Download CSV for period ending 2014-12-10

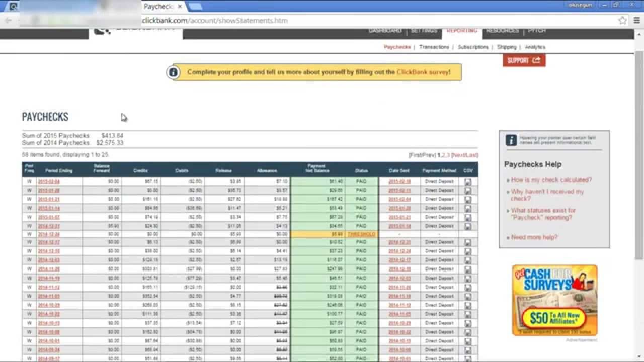click(467, 252)
